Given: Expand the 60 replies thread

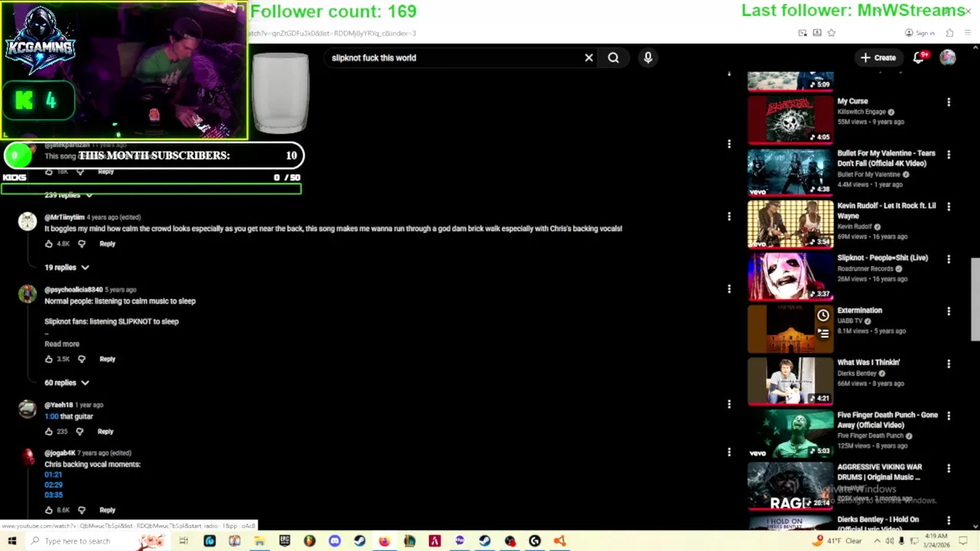Looking at the screenshot, I should (67, 383).
